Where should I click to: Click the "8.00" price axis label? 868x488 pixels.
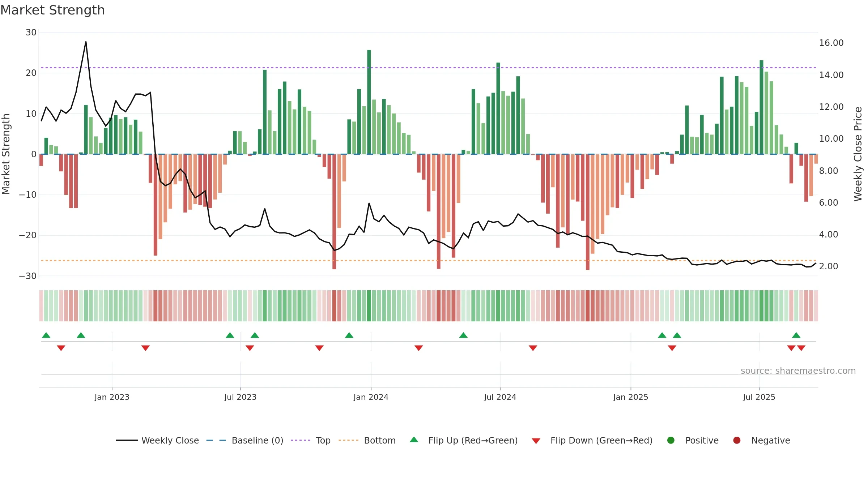(829, 171)
